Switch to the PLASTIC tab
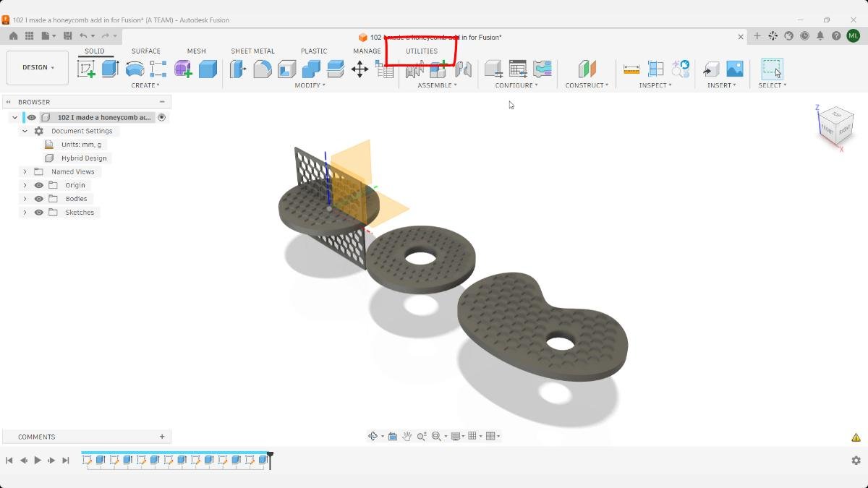The image size is (868, 488). [x=314, y=51]
